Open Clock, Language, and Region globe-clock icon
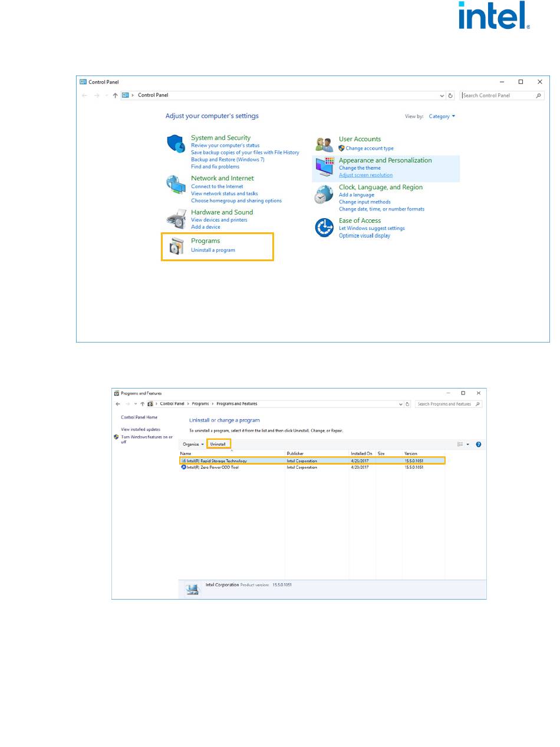This screenshot has width=560, height=747. (324, 195)
